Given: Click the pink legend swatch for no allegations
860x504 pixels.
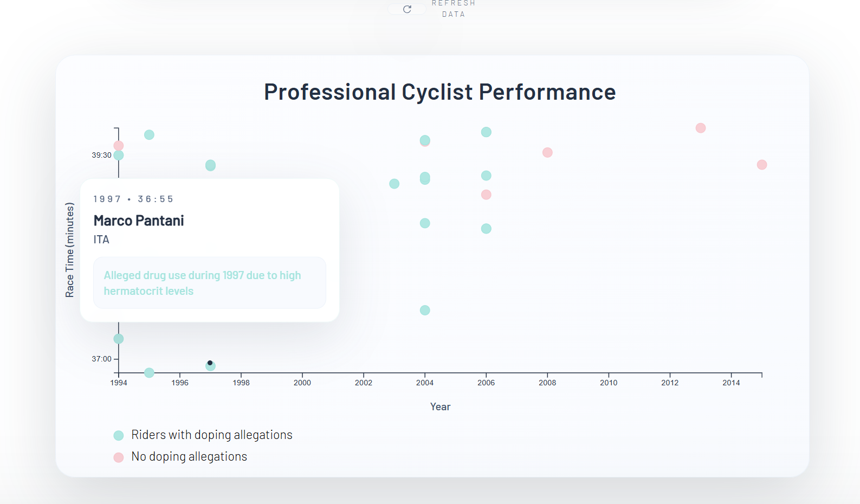Looking at the screenshot, I should [119, 457].
